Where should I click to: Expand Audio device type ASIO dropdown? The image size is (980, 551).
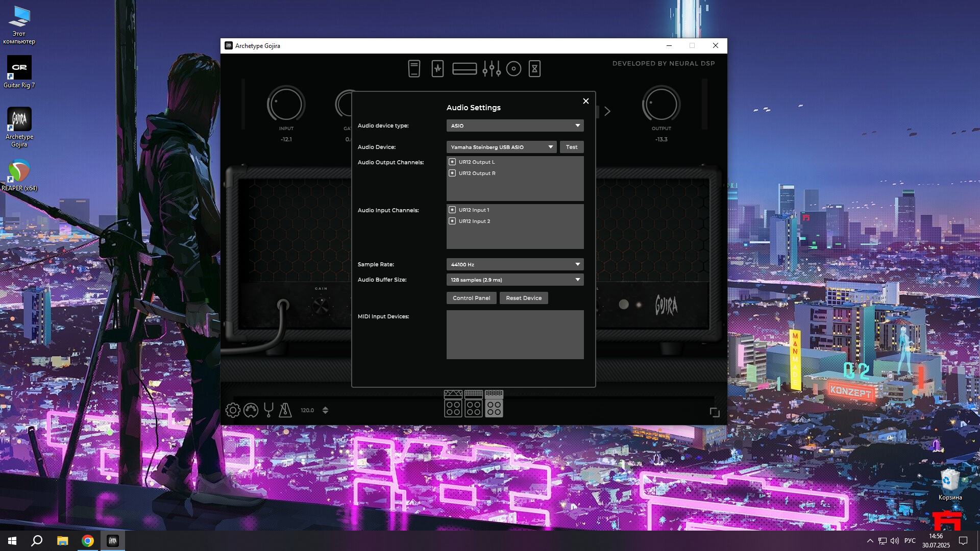point(514,126)
